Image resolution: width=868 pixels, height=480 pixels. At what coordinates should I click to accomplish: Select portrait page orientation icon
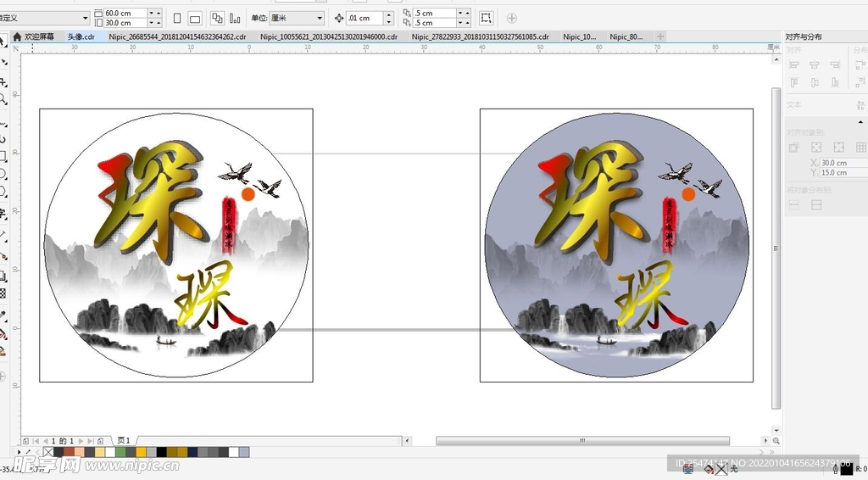(177, 18)
